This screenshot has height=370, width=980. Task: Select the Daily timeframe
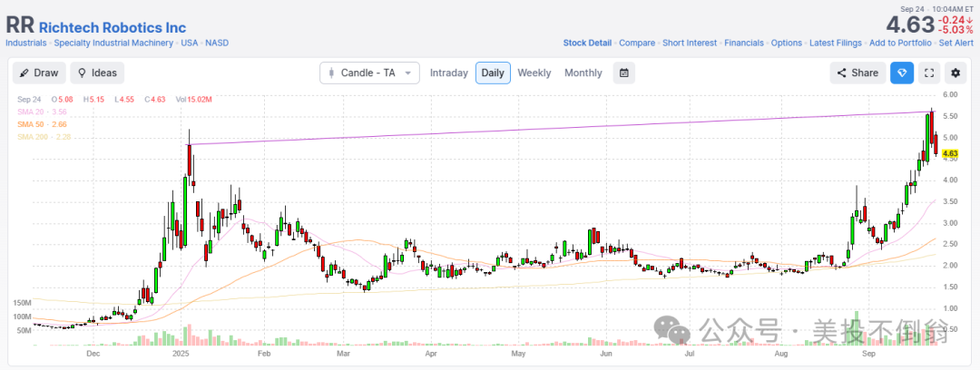(x=493, y=73)
